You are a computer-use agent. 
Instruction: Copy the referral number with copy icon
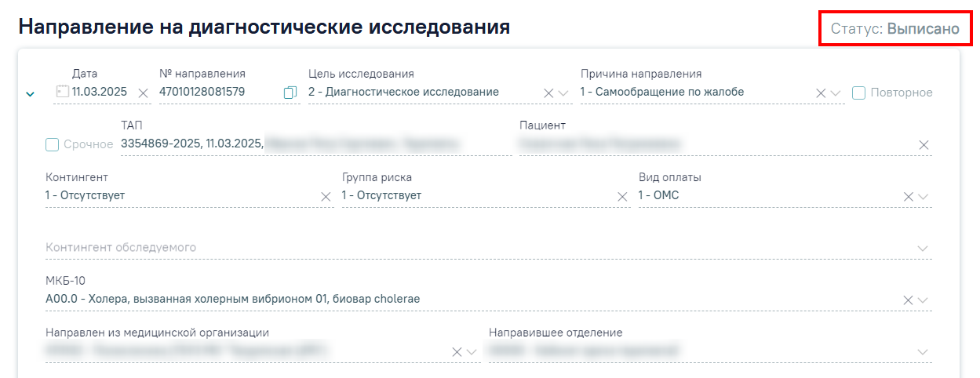tap(290, 93)
